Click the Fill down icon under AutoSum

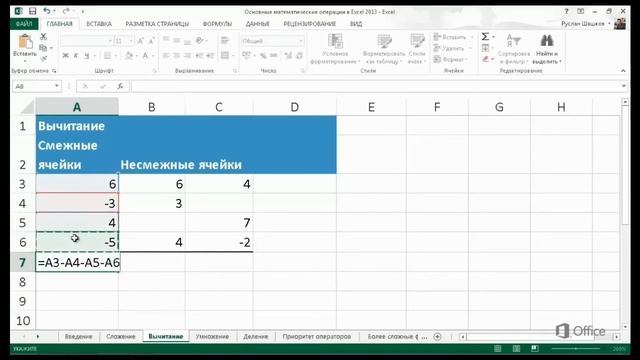click(x=485, y=48)
